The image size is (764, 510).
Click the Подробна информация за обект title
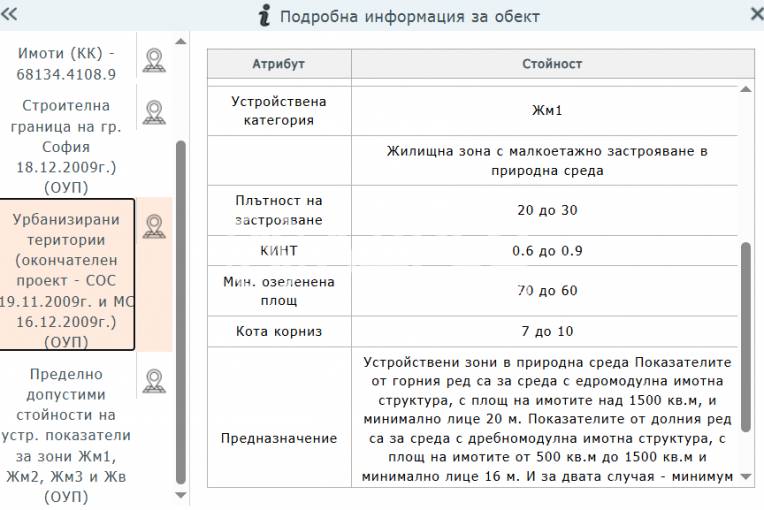click(410, 17)
